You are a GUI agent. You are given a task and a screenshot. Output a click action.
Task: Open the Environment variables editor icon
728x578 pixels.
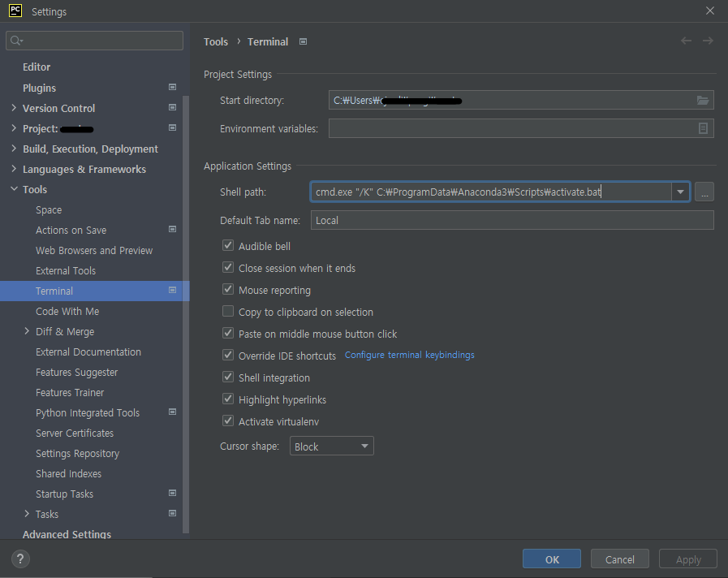point(703,128)
